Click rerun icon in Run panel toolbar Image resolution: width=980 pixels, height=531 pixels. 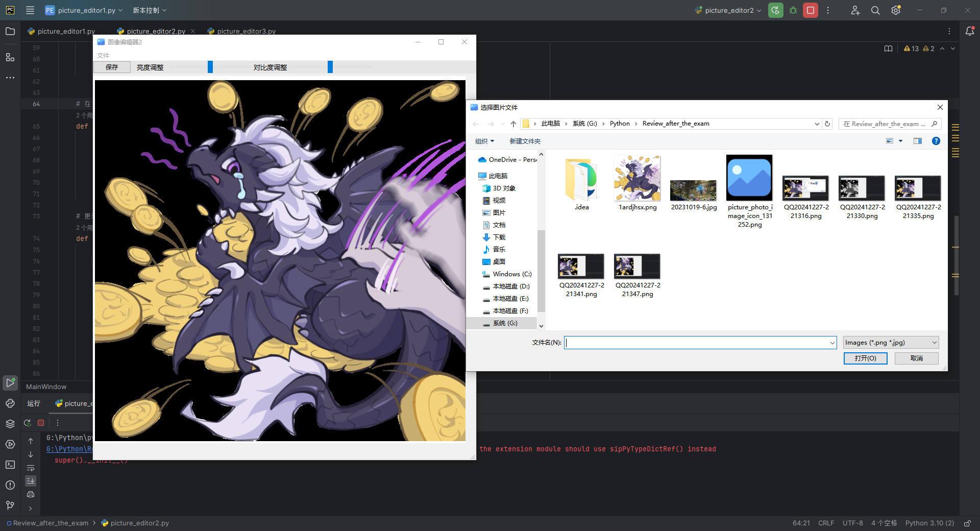pyautogui.click(x=28, y=423)
